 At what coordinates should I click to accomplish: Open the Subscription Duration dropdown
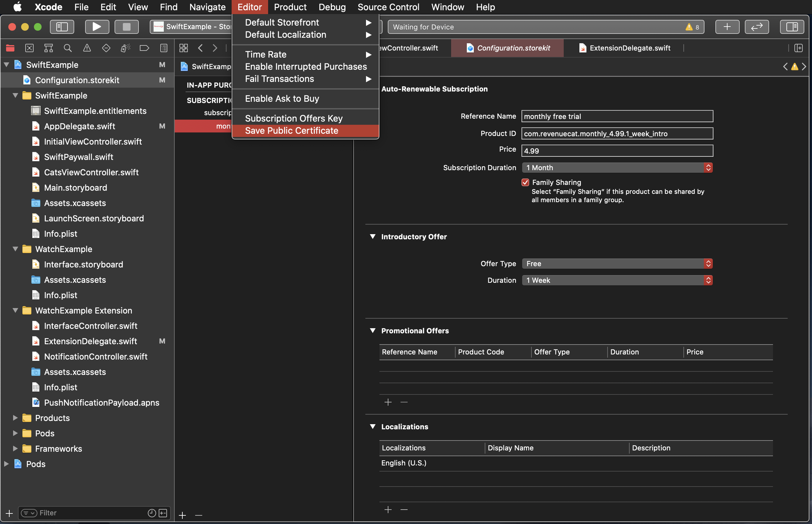coord(617,168)
